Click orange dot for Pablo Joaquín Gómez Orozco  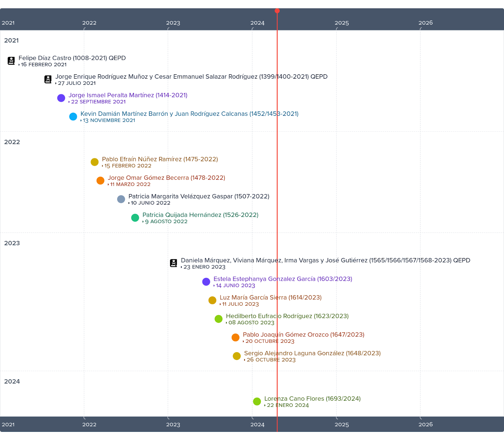coord(235,337)
